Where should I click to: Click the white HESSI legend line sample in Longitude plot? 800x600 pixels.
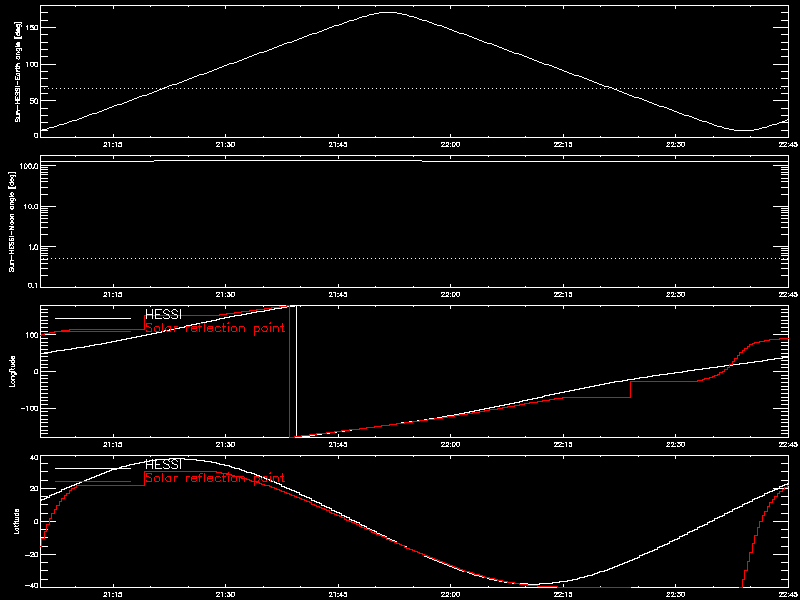pos(93,318)
